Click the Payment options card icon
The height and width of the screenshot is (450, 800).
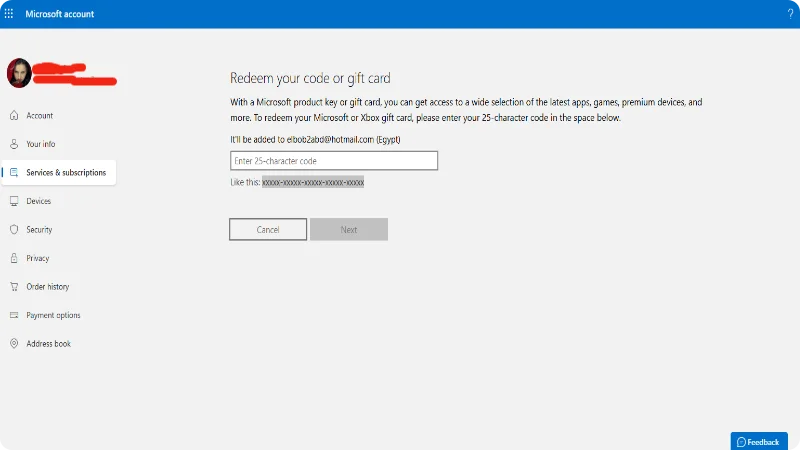click(14, 315)
